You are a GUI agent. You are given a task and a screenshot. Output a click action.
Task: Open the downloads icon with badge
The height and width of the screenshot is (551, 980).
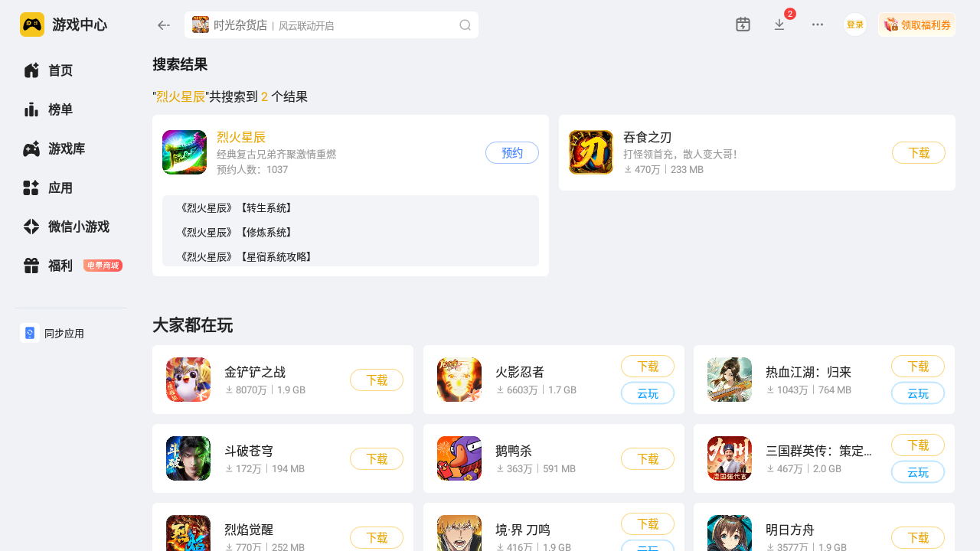pos(780,24)
